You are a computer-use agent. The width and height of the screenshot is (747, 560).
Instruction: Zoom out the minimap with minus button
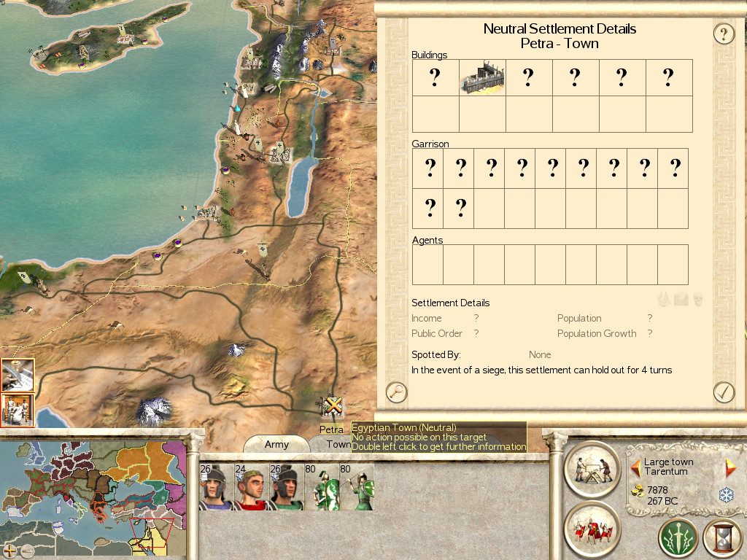point(27,551)
